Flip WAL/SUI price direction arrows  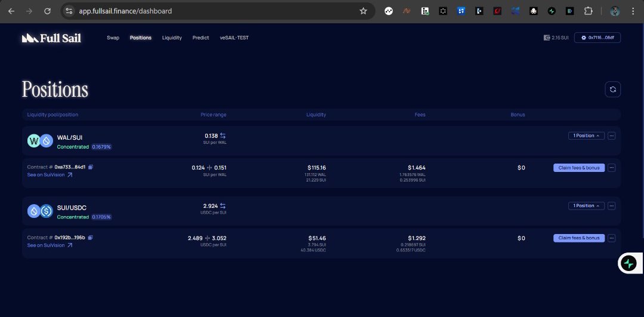[x=222, y=136]
